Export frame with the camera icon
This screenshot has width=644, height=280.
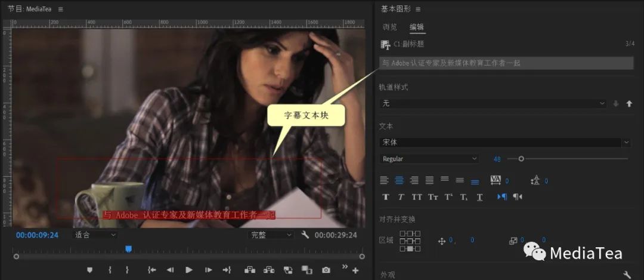[326, 270]
